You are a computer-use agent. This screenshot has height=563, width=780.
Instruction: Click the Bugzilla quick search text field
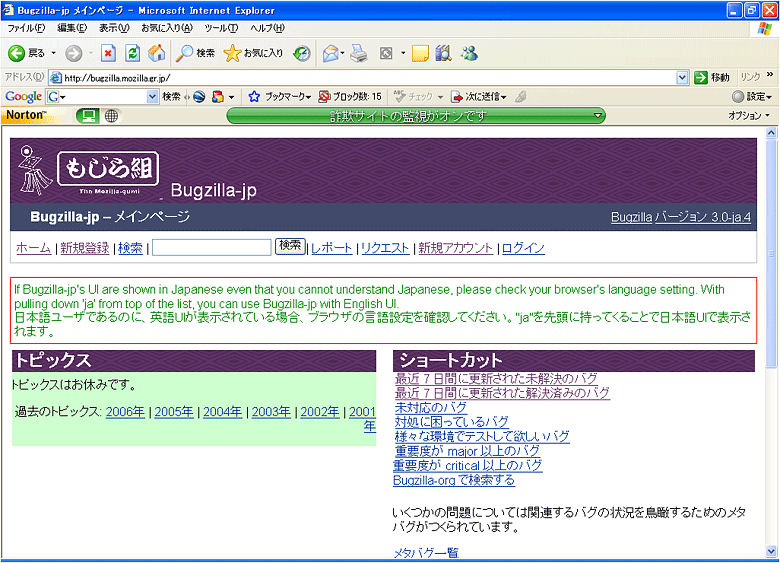click(211, 248)
